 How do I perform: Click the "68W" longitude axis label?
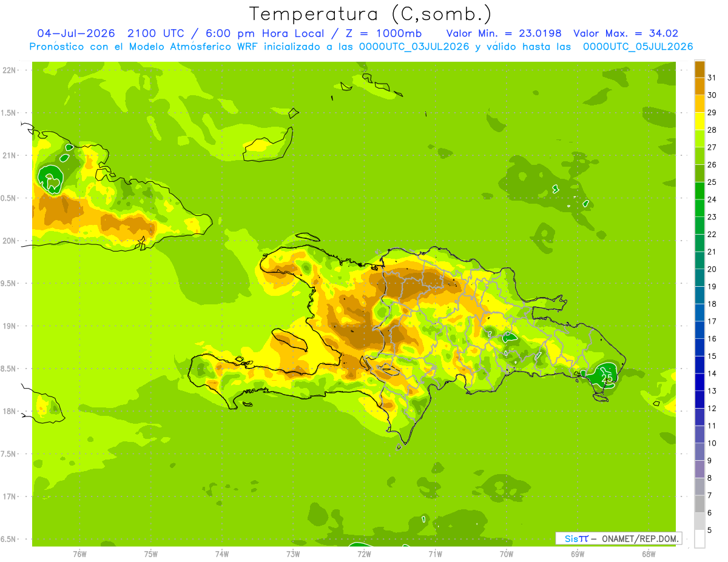tap(649, 554)
